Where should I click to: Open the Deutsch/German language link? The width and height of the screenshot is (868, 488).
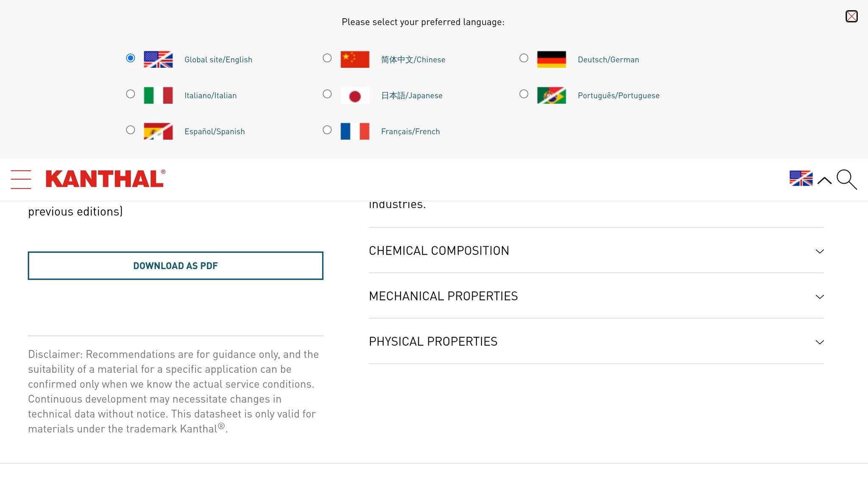click(x=608, y=60)
